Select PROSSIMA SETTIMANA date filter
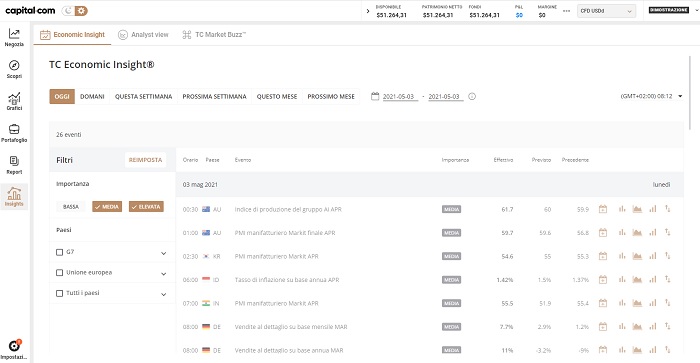The width and height of the screenshot is (700, 363). pos(214,96)
